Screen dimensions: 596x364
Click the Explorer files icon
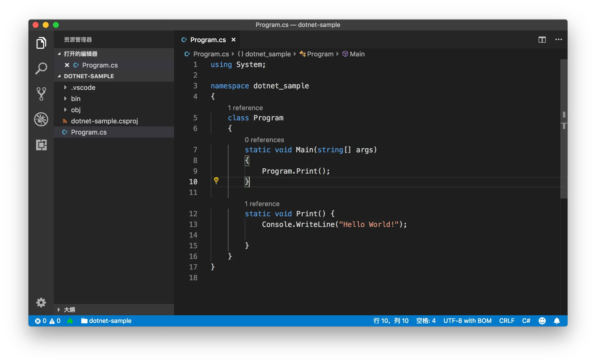tap(41, 43)
